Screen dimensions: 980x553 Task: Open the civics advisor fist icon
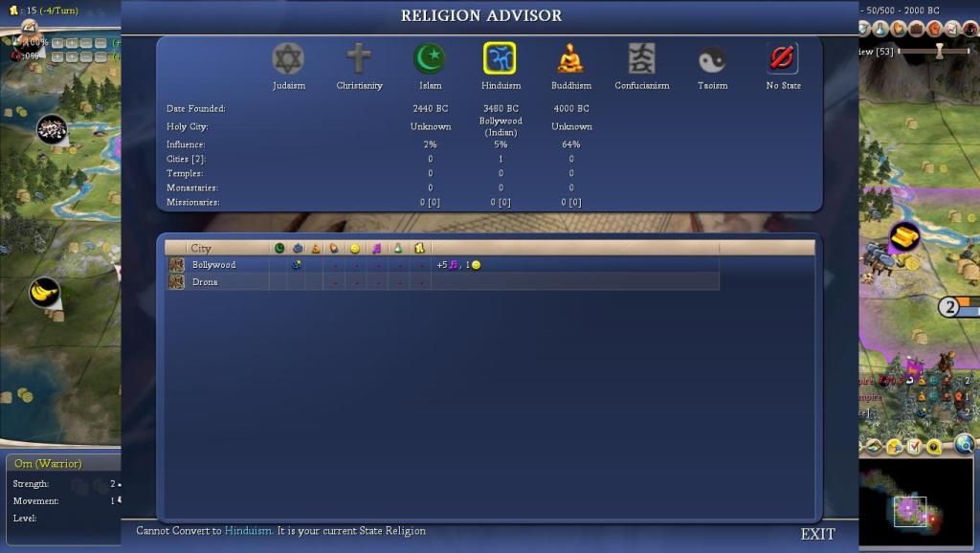pos(934,28)
